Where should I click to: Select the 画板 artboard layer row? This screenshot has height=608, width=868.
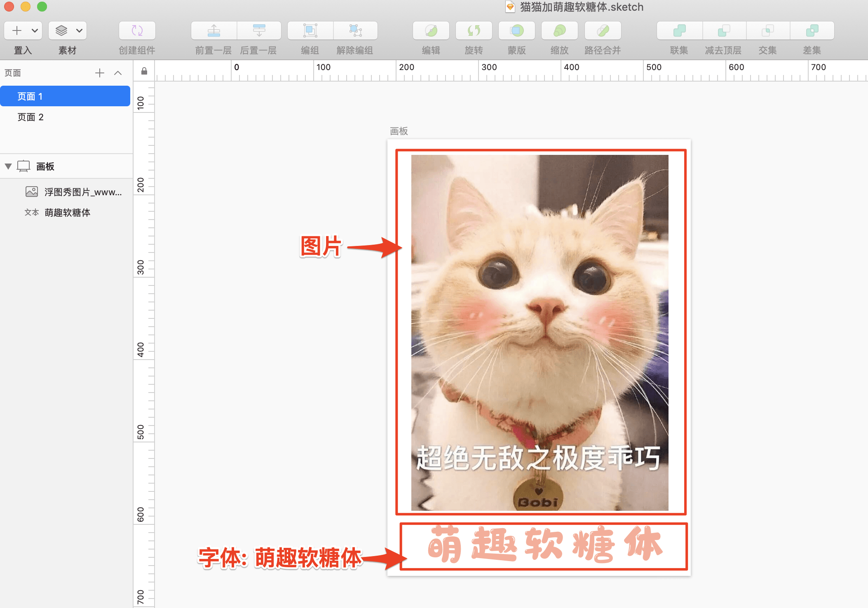click(x=66, y=166)
